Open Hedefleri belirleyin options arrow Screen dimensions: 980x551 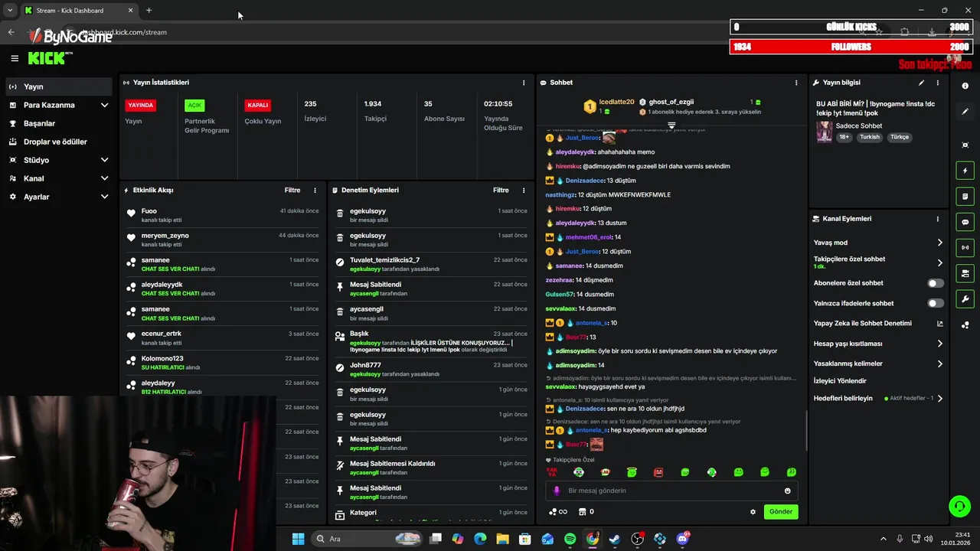coord(939,398)
